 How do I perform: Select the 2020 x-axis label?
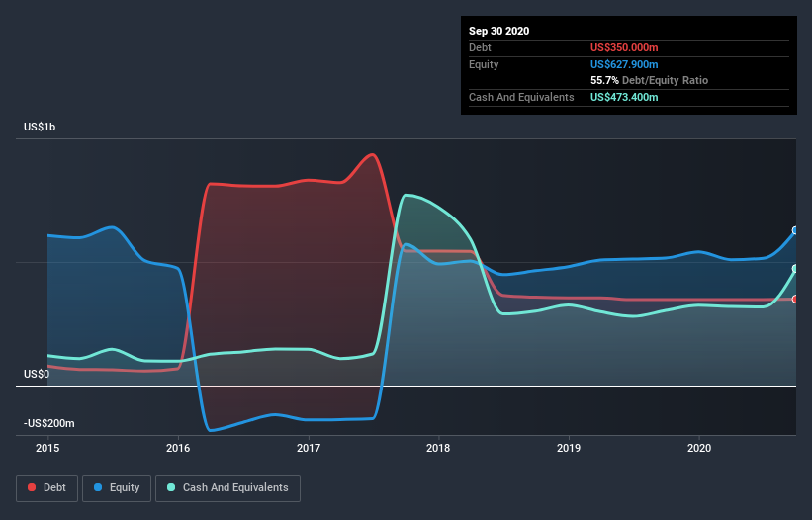click(699, 448)
